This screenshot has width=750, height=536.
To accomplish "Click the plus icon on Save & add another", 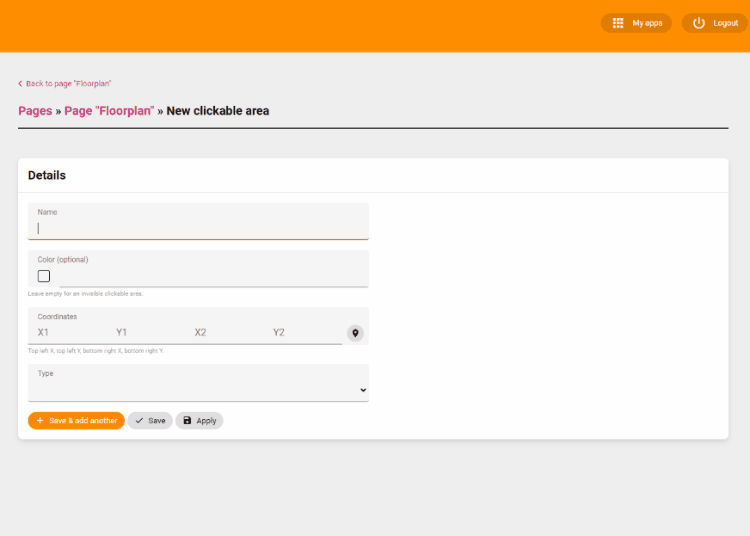I will pos(40,421).
